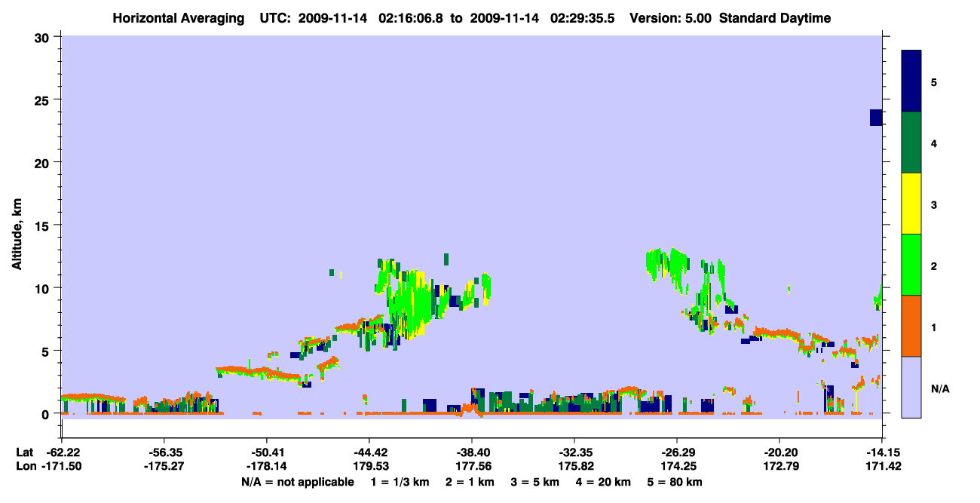Click the 'N/A = not applicable' legend text

point(297,481)
